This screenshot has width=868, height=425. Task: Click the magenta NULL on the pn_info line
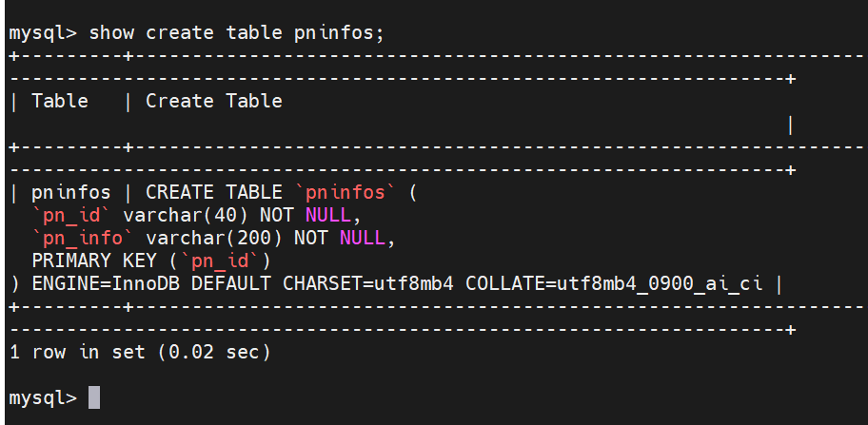coord(362,238)
